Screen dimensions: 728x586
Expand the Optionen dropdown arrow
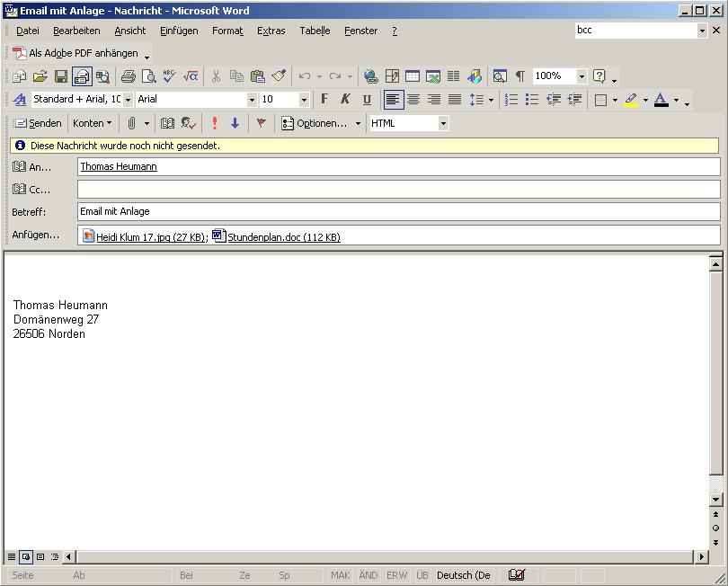[x=358, y=124]
